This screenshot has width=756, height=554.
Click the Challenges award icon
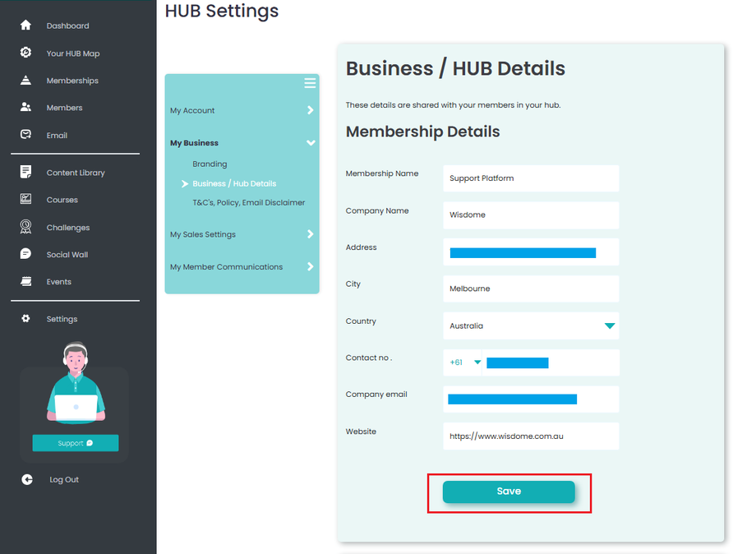pyautogui.click(x=25, y=227)
